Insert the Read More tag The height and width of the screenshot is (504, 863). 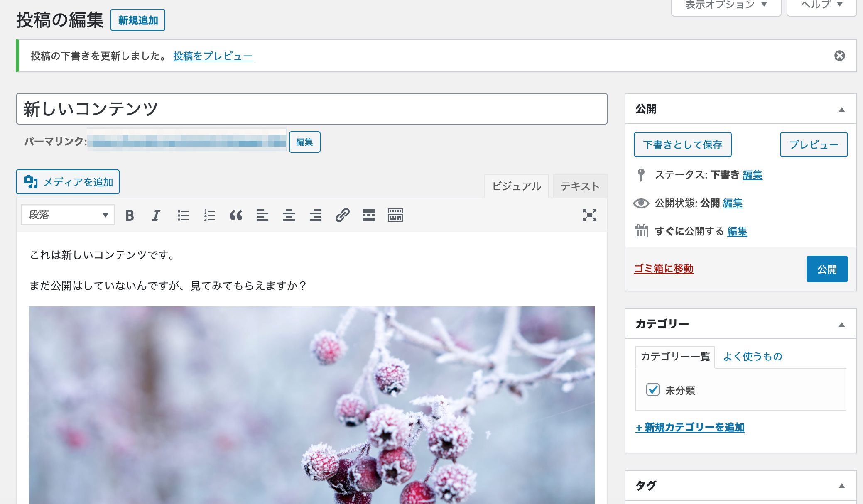coord(369,215)
